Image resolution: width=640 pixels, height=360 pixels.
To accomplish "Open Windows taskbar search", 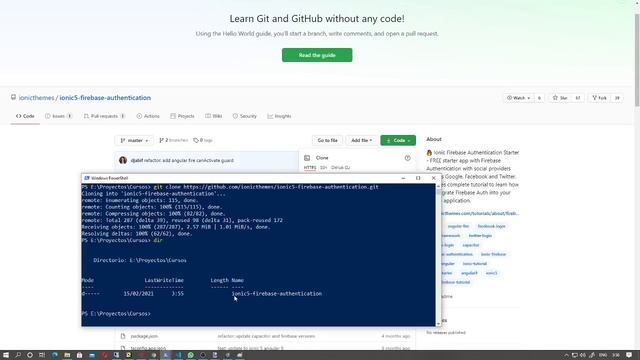I will (x=18, y=355).
